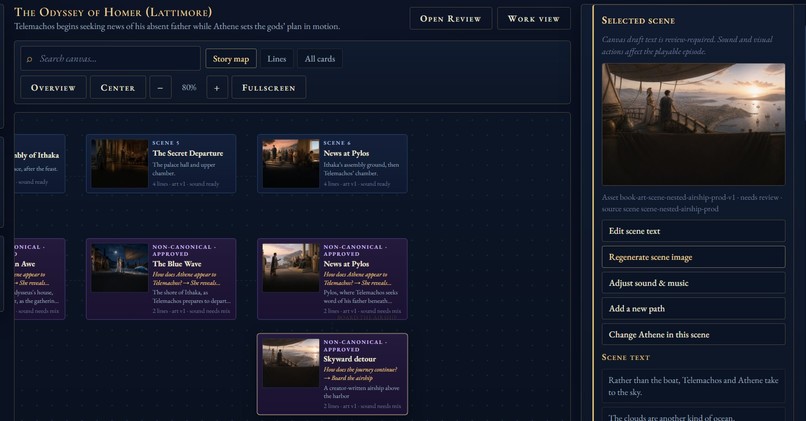Click The Secret Departure card thumbnail

pyautogui.click(x=120, y=163)
